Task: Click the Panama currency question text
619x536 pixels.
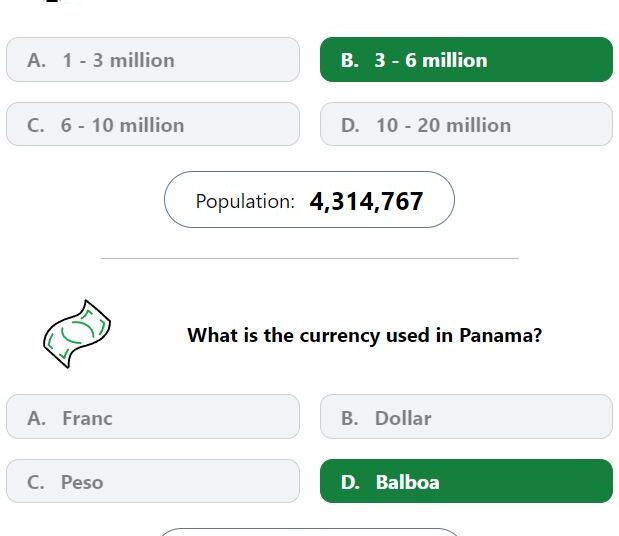Action: pyautogui.click(x=365, y=335)
